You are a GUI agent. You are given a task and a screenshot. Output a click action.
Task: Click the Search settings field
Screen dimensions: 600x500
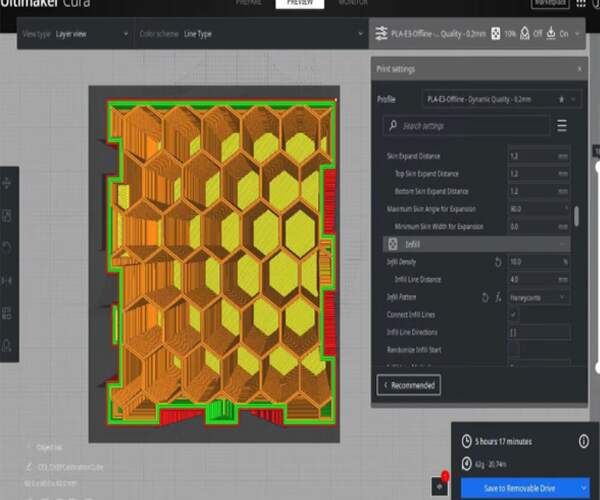466,125
